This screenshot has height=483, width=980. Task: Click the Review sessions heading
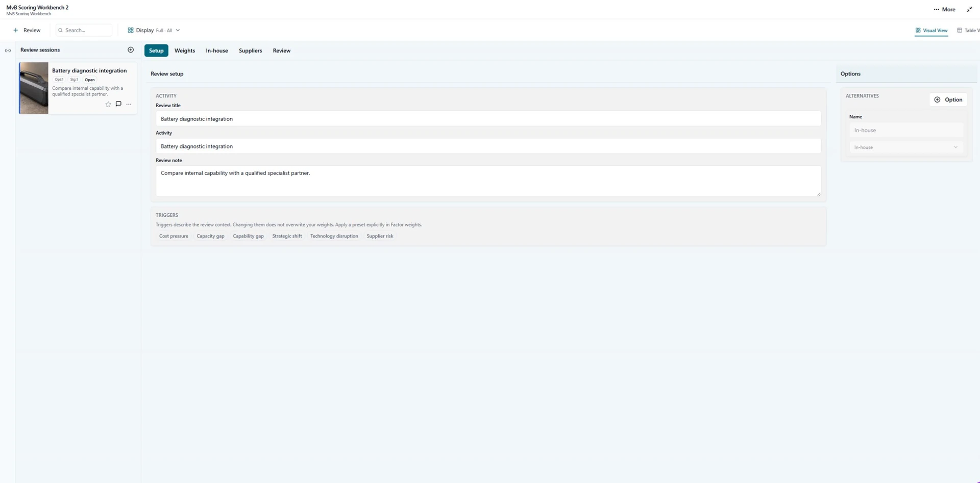[40, 50]
